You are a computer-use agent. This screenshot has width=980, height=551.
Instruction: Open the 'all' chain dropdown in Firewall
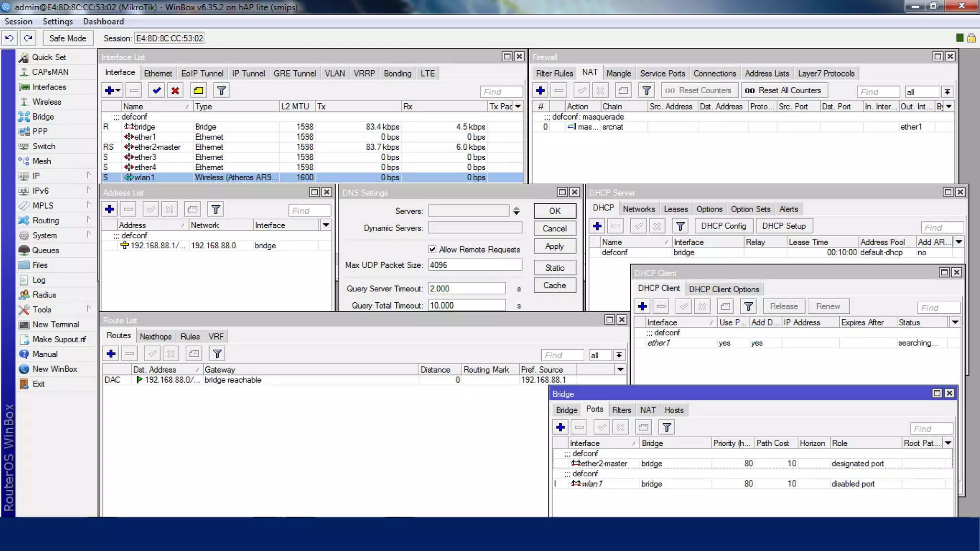coord(947,92)
